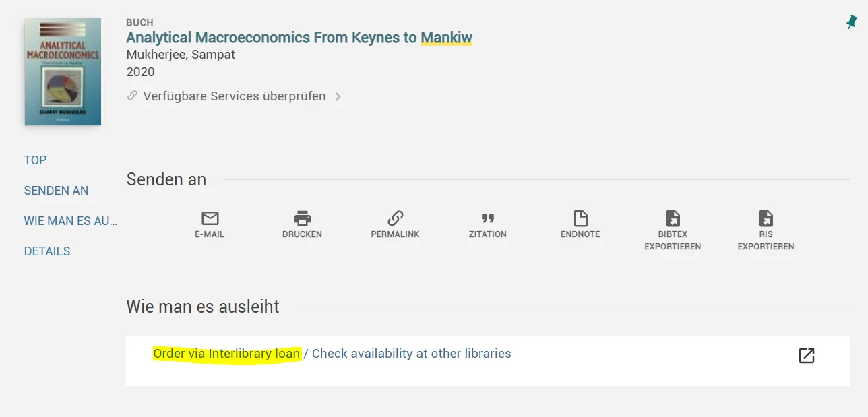Click author name Mukherjee, Sampat
Image resolution: width=868 pixels, height=417 pixels.
point(181,55)
